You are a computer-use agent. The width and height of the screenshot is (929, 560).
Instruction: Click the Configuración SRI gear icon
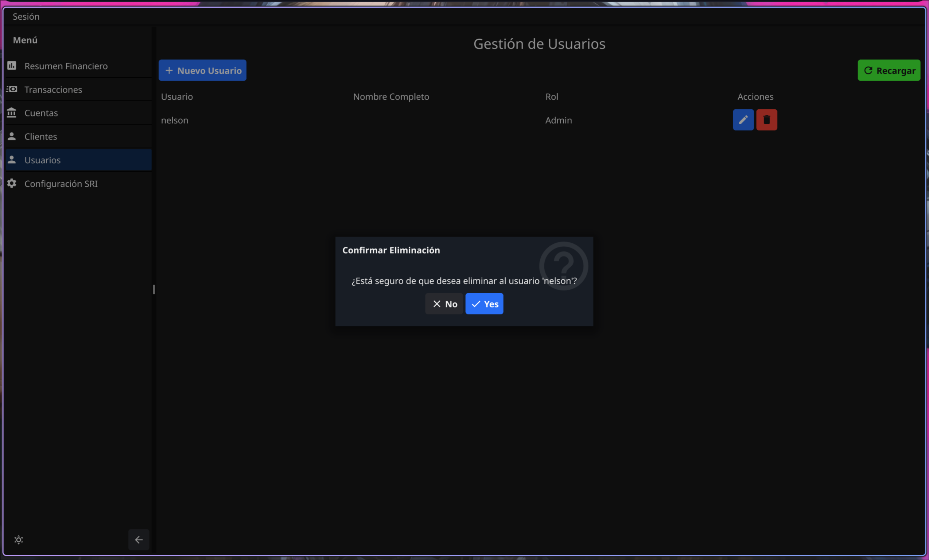12,184
